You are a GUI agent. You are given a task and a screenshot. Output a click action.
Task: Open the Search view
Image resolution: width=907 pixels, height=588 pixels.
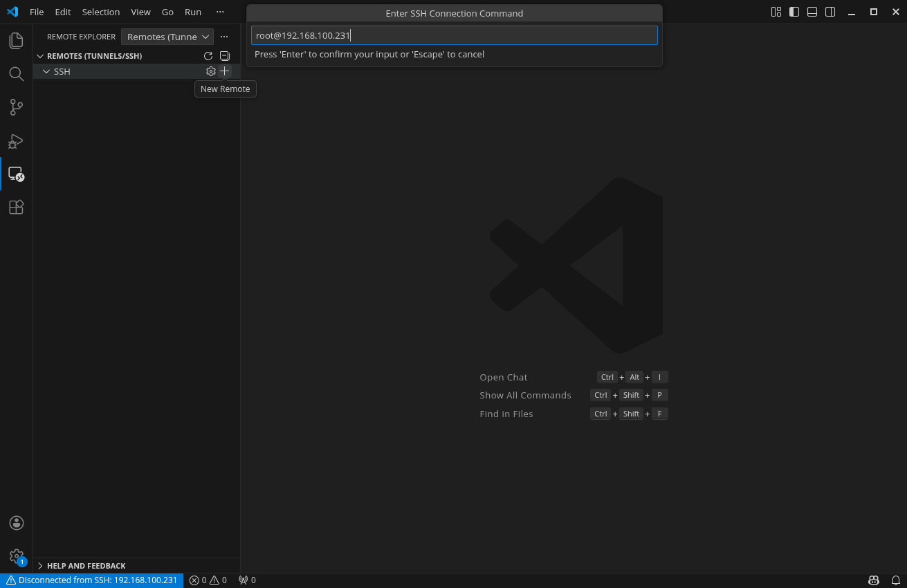(16, 74)
